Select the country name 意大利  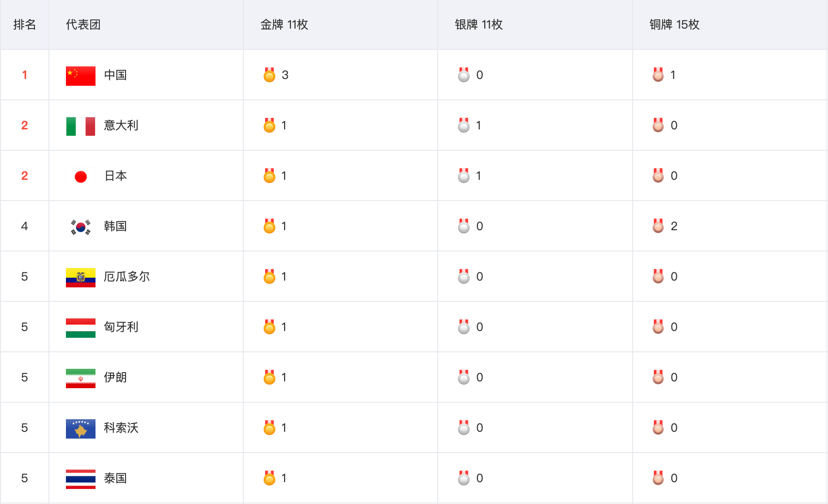[121, 126]
